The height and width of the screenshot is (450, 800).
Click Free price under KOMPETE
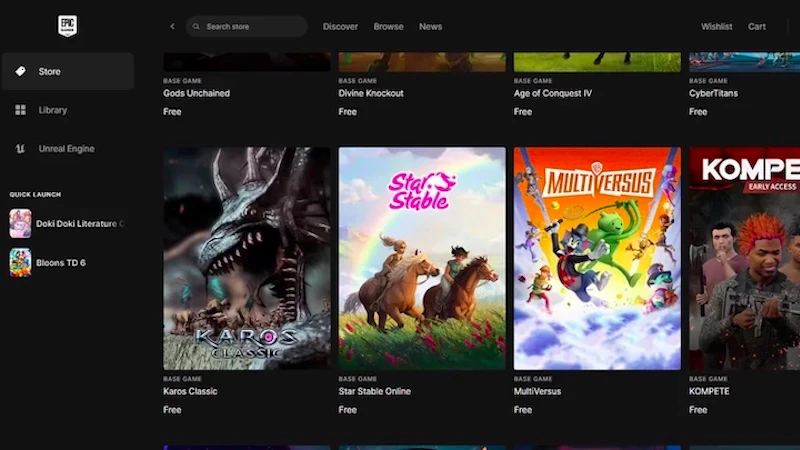(698, 410)
